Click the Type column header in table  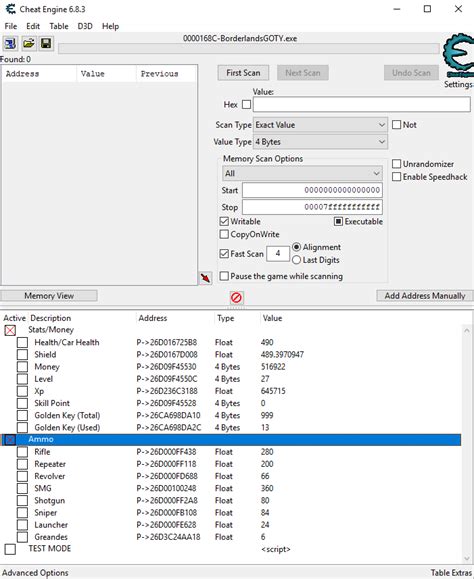coord(226,318)
